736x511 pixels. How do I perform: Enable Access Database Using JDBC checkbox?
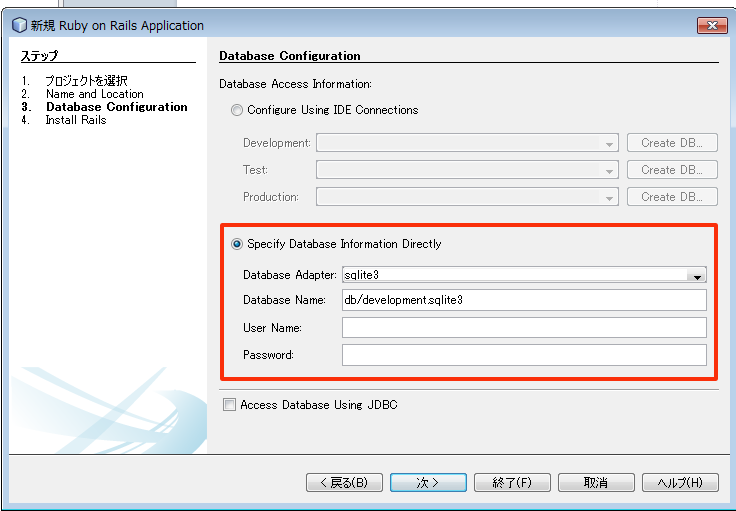[x=229, y=404]
